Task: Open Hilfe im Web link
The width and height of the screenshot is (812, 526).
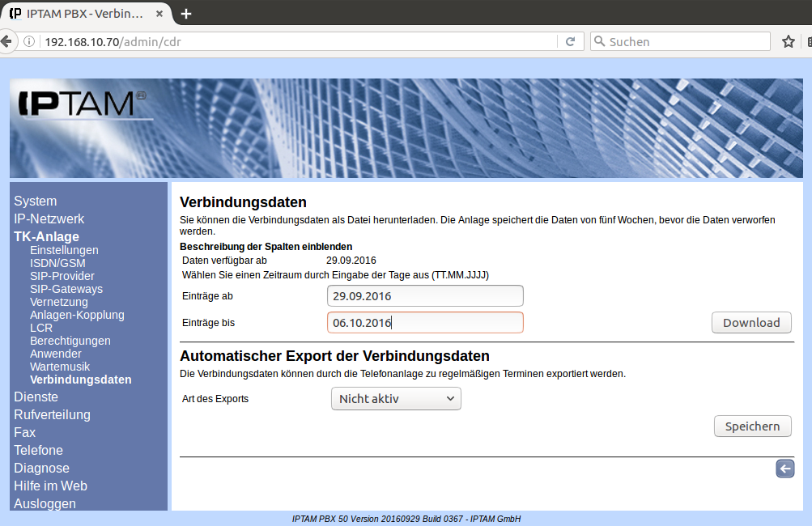Action: 50,486
